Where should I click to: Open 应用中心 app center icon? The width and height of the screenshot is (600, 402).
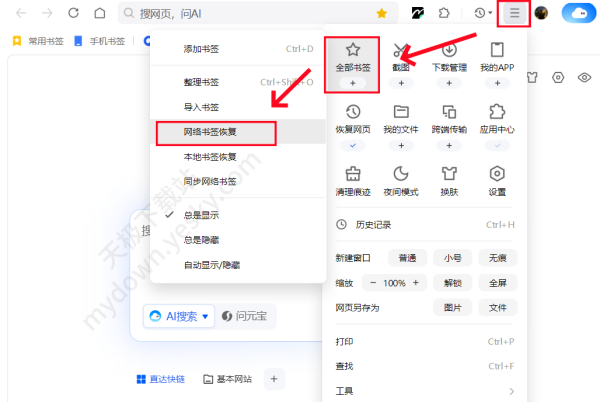click(x=497, y=112)
